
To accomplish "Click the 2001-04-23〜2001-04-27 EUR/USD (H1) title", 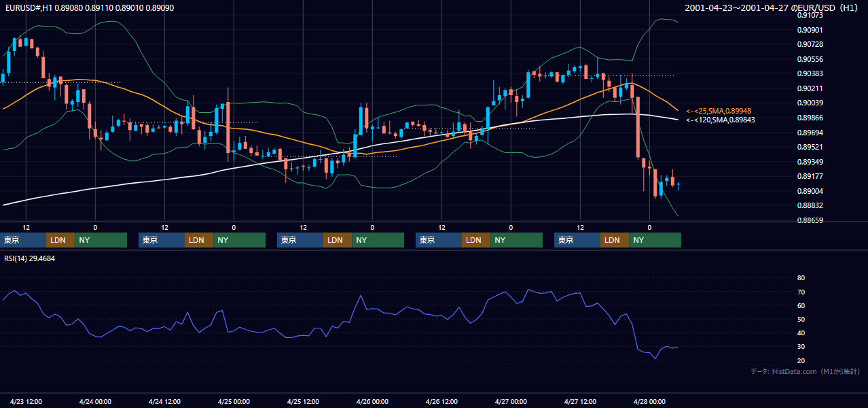I will click(772, 8).
